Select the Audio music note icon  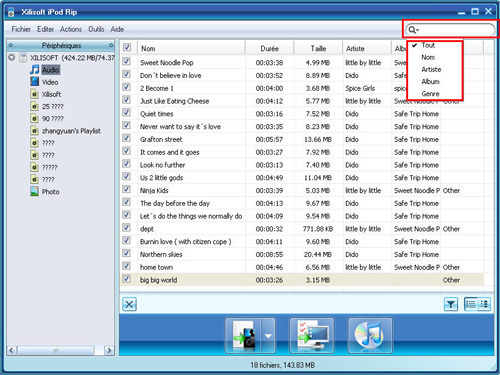coord(34,70)
